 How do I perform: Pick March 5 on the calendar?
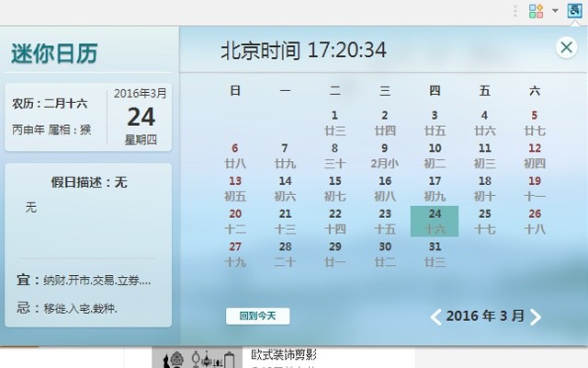pos(535,122)
